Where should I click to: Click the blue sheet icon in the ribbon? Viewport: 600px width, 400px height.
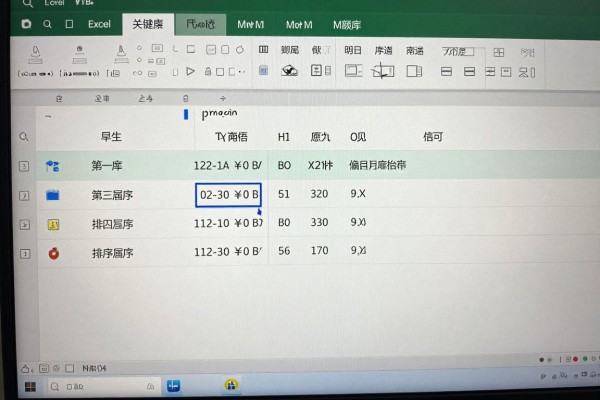(x=263, y=70)
